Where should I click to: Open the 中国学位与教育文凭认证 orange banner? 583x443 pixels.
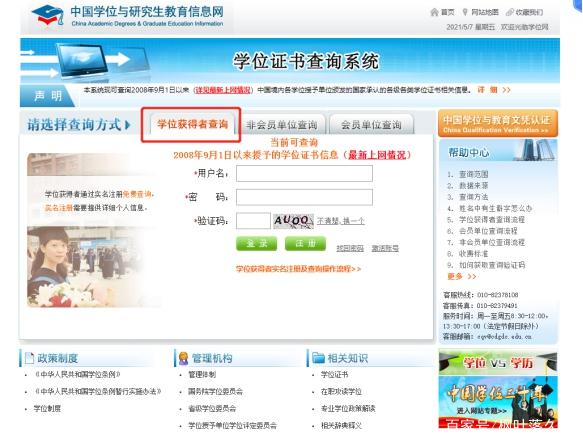(498, 123)
